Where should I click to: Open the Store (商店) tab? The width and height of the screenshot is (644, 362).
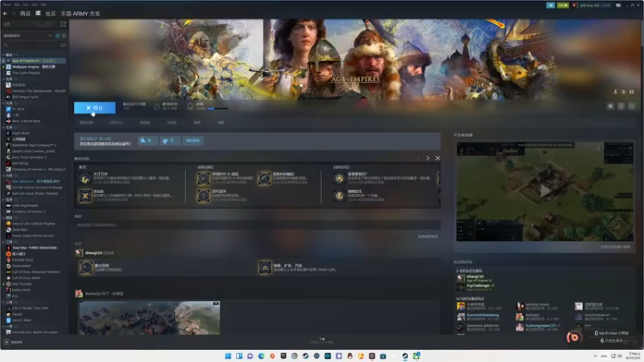pos(25,14)
